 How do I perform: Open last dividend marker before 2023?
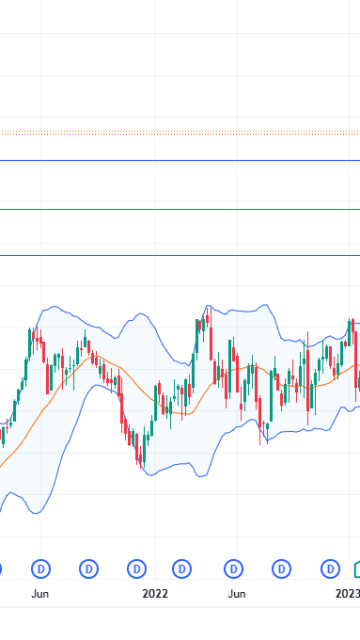coord(330,568)
